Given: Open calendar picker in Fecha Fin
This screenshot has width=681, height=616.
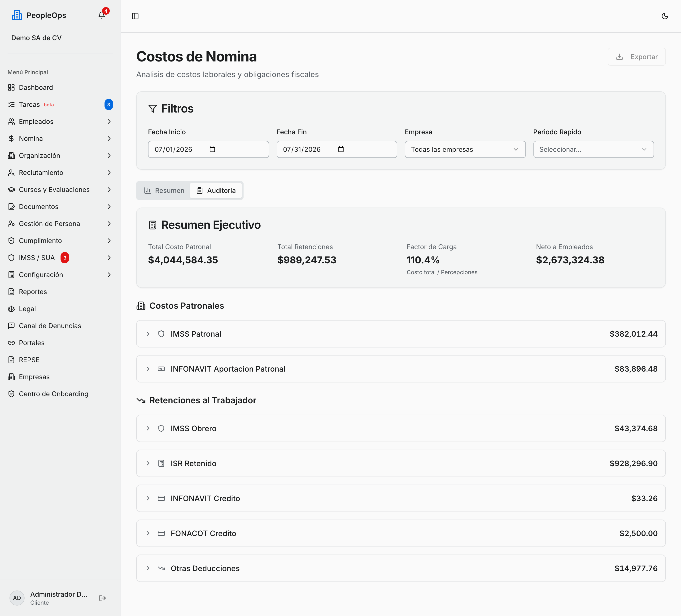Looking at the screenshot, I should pyautogui.click(x=340, y=149).
